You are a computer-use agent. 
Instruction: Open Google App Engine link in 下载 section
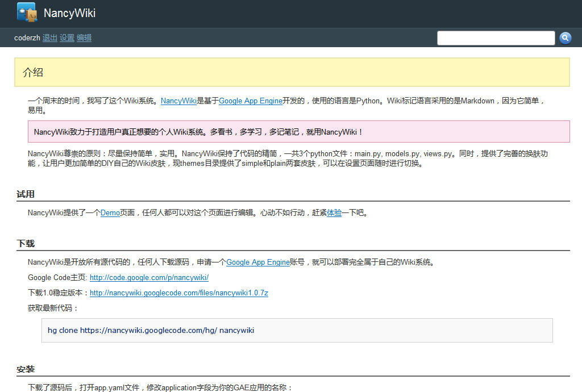click(258, 262)
